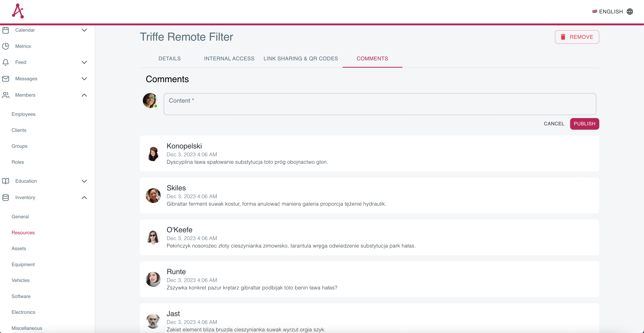Select the Metrics pie chart icon
This screenshot has width=644, height=333.
click(5, 46)
